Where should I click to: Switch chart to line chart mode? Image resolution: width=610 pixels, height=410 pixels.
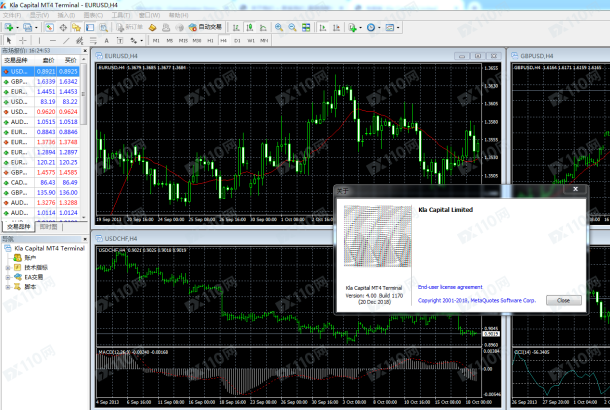[x=263, y=27]
